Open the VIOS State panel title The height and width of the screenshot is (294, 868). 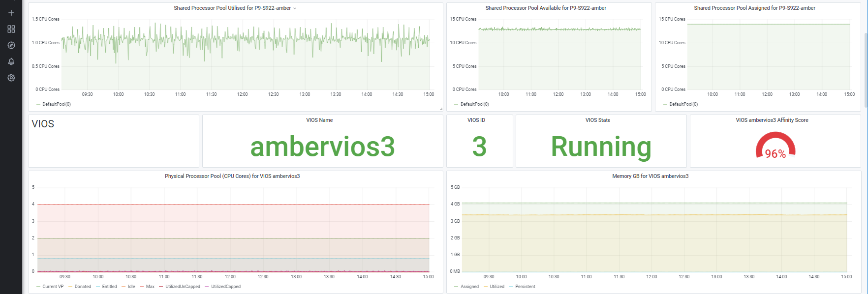[598, 120]
